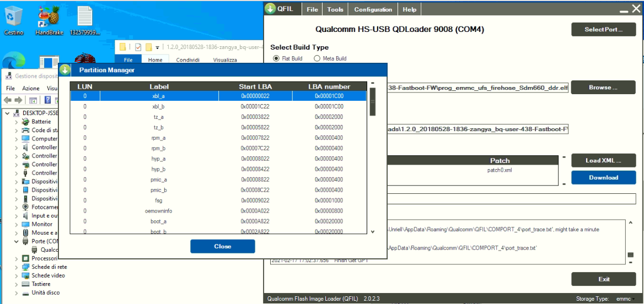Switch to the Home tab in Explorer
Image resolution: width=644 pixels, height=304 pixels.
coord(155,60)
